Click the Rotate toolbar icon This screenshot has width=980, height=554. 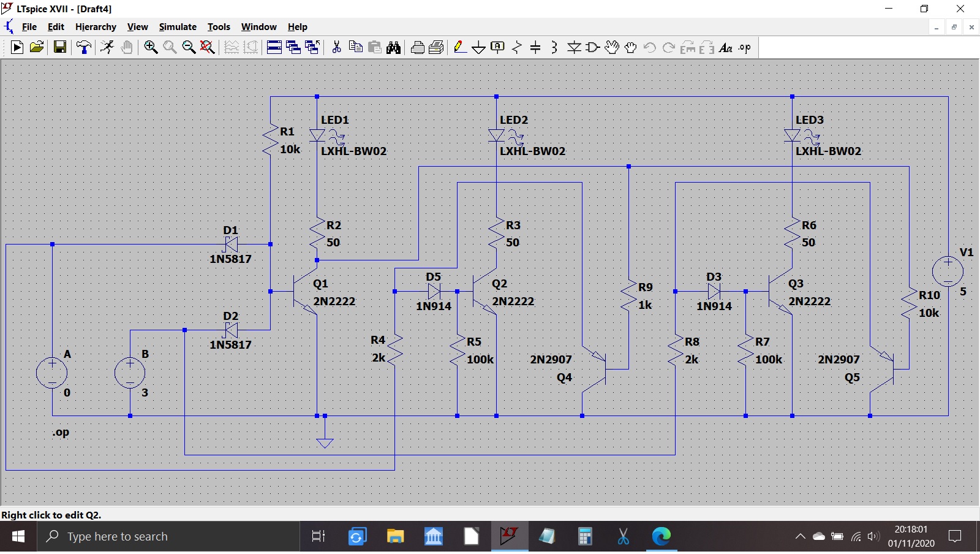tap(688, 47)
